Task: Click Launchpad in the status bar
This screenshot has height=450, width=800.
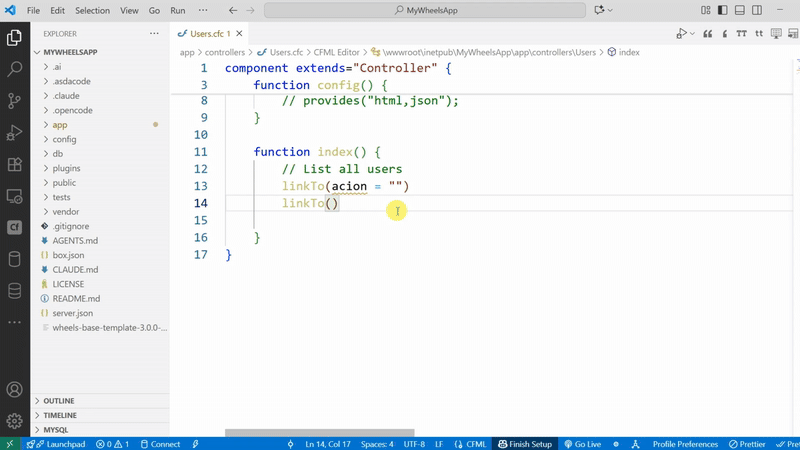Action: click(x=56, y=444)
